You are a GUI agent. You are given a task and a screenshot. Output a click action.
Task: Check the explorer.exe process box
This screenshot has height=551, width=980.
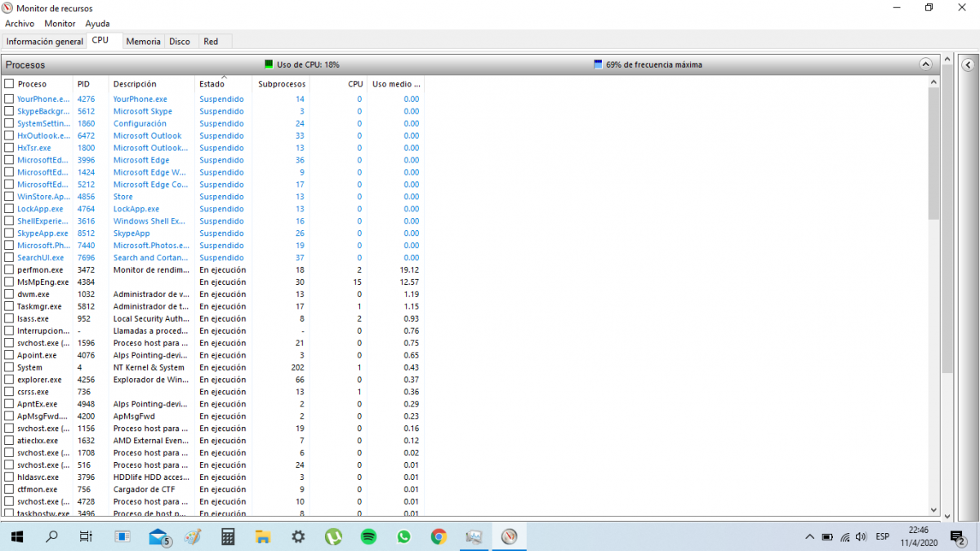(x=9, y=380)
